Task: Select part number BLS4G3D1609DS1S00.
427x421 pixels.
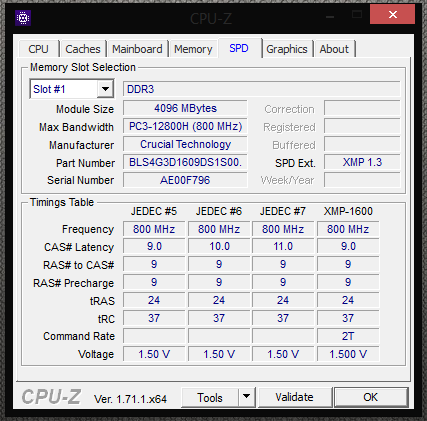Action: click(x=185, y=162)
